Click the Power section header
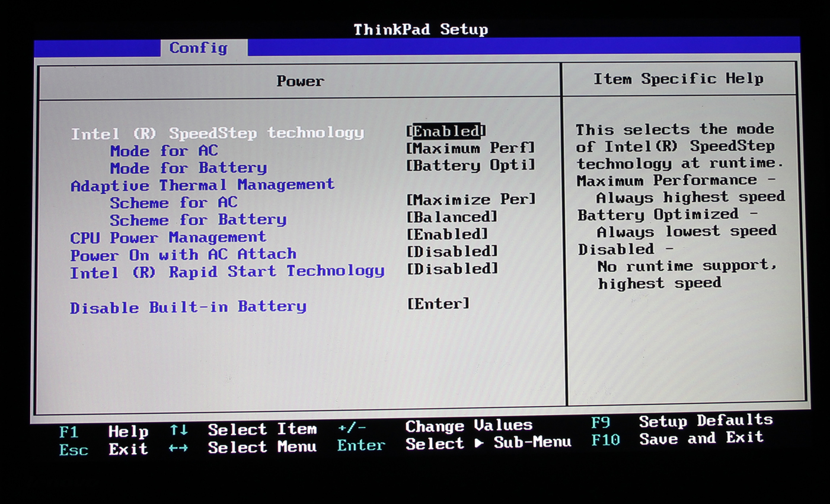 [x=301, y=81]
